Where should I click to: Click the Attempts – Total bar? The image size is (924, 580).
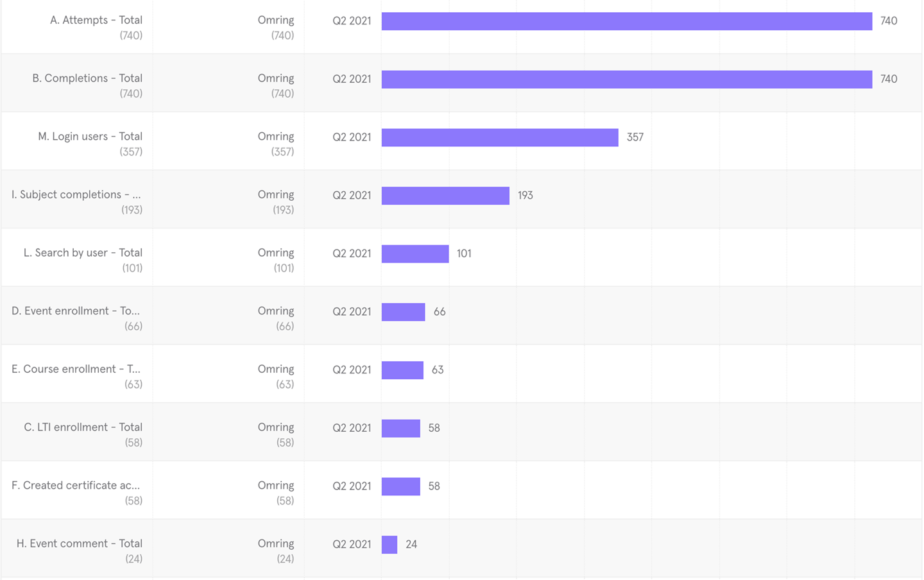point(626,21)
